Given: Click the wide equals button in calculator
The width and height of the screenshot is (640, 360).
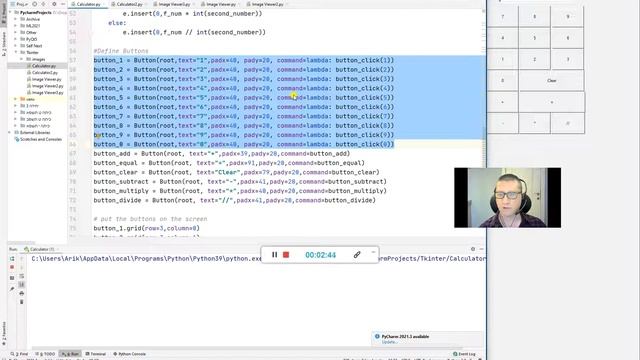Looking at the screenshot, I should (x=551, y=102).
